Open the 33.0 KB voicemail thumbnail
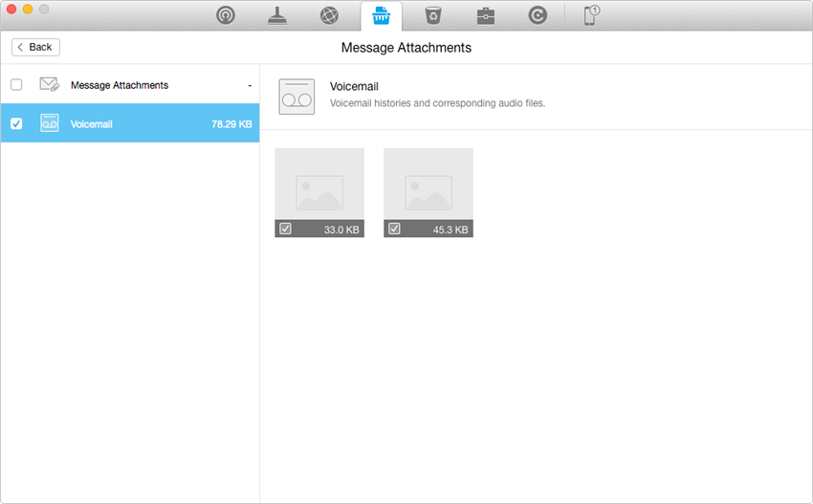Screen dimensions: 813x504 coord(319,193)
